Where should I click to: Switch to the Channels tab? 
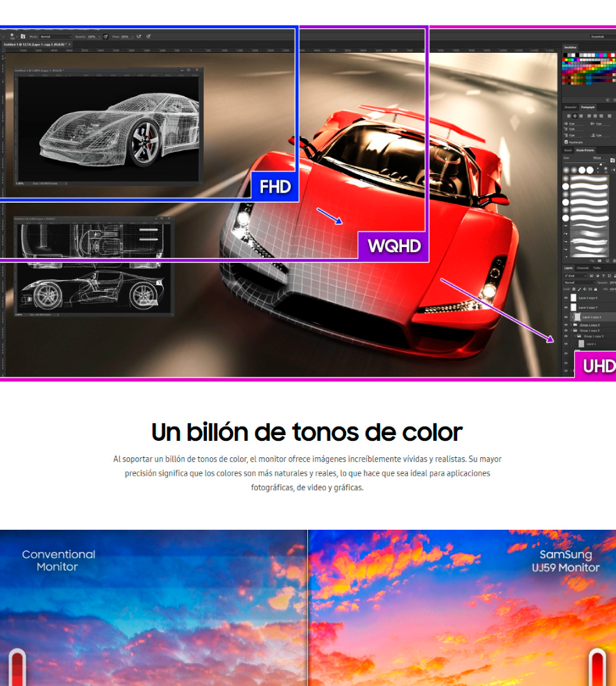point(582,268)
